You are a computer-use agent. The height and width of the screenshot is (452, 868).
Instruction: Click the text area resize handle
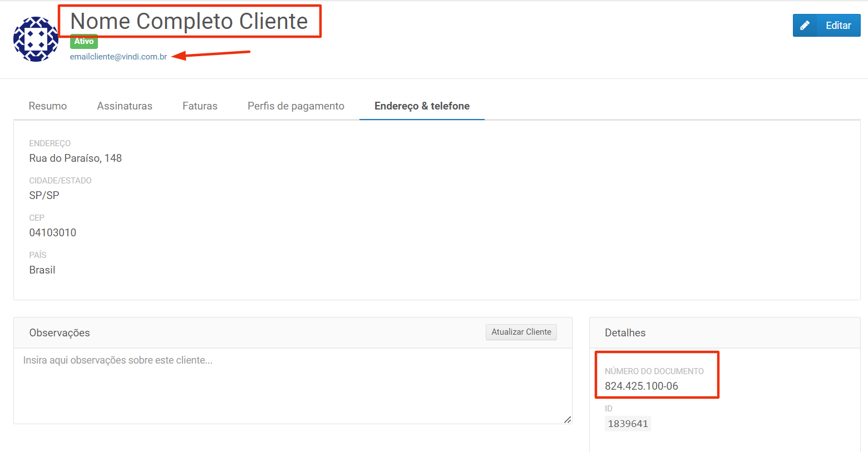567,420
